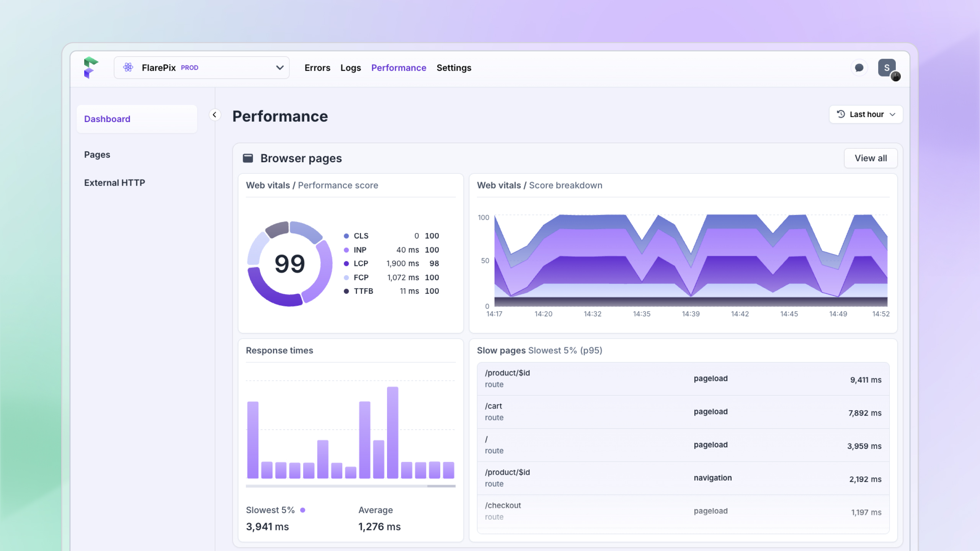This screenshot has height=551, width=980.
Task: Click the Response times chart scrollbar
Action: coord(351,486)
